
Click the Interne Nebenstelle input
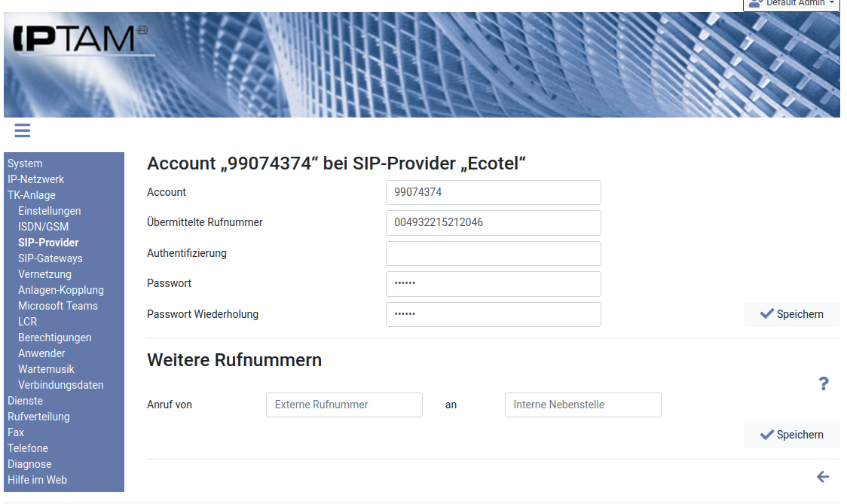583,405
